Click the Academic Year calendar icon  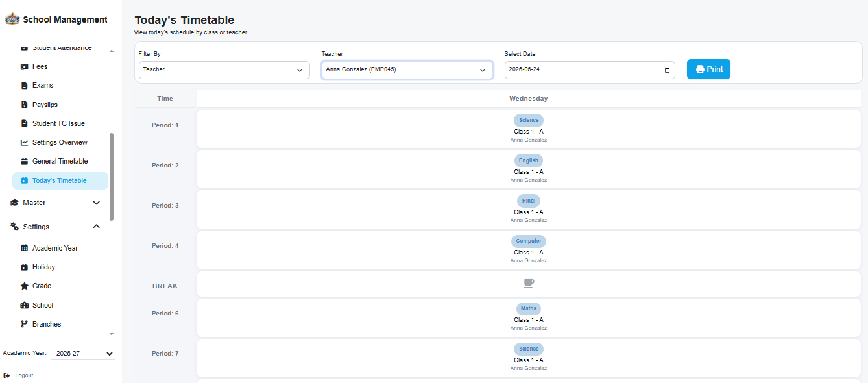point(24,248)
